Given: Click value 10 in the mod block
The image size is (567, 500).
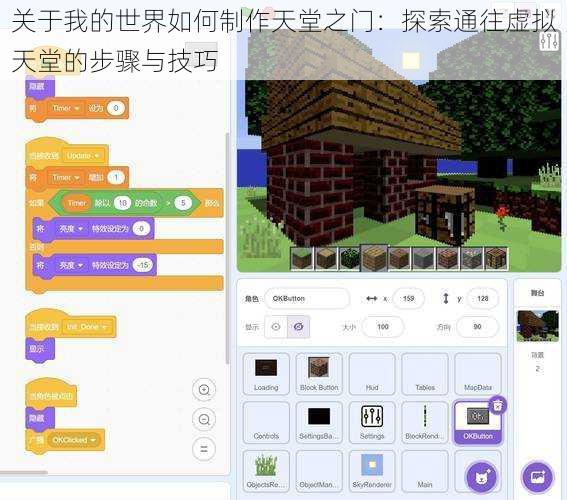Looking at the screenshot, I should click(x=123, y=203).
